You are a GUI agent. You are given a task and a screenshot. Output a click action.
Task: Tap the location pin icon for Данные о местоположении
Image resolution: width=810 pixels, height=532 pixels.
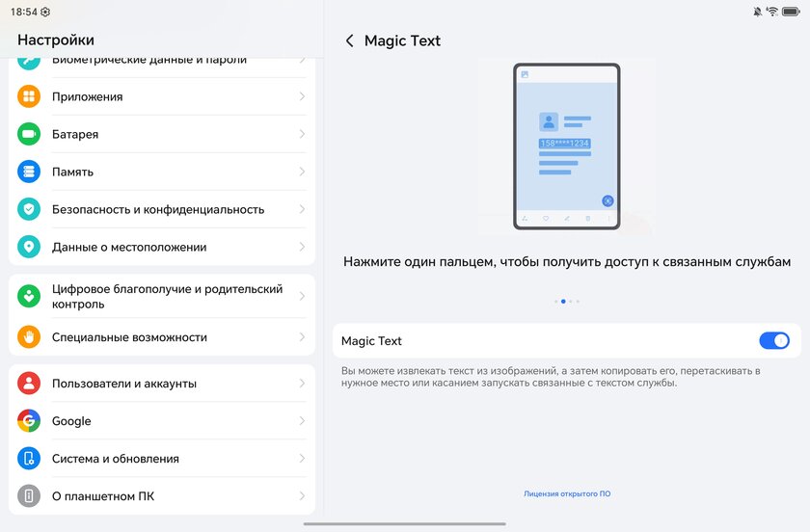point(29,247)
